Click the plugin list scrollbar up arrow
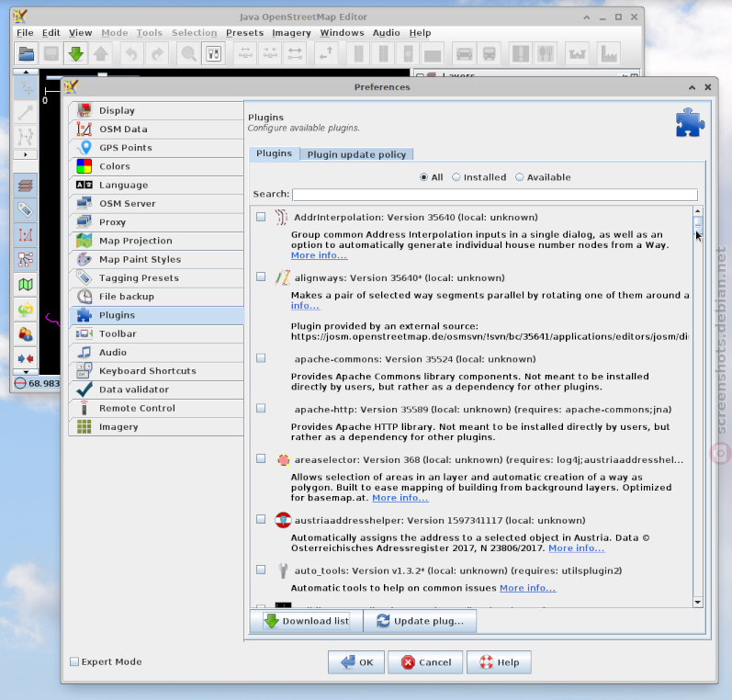732x700 pixels. [698, 210]
